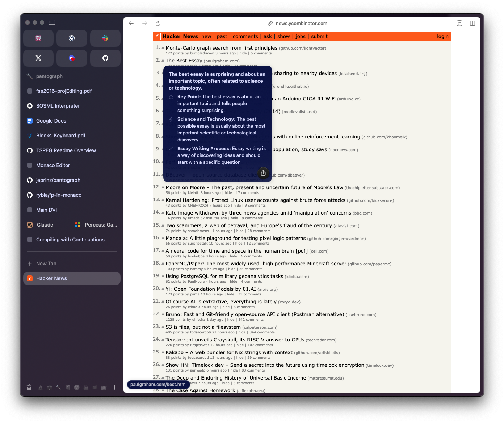The height and width of the screenshot is (423, 504).
Task: Click the pantograph space title
Action: pos(49,76)
